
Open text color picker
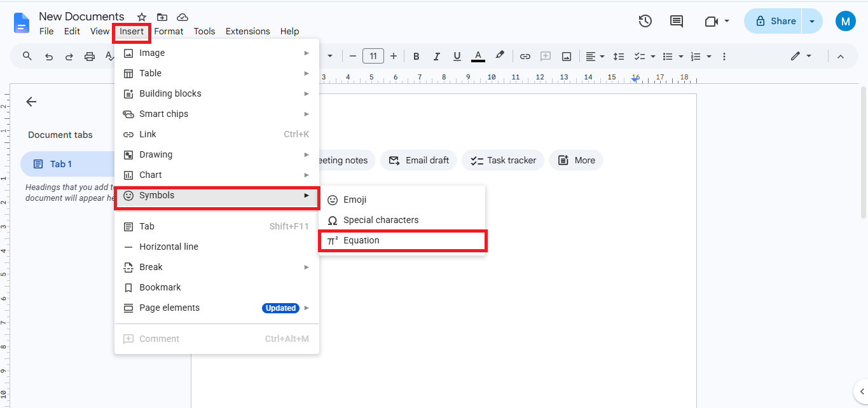[478, 57]
